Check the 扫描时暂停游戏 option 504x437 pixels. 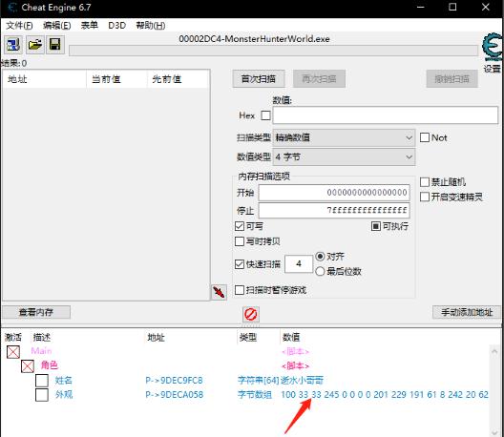coord(240,290)
